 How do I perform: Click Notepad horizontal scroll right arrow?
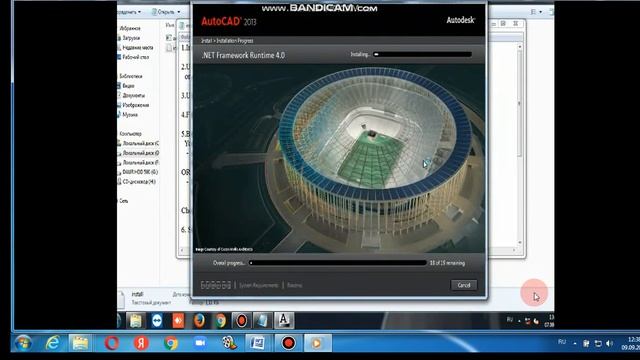pos(514,250)
